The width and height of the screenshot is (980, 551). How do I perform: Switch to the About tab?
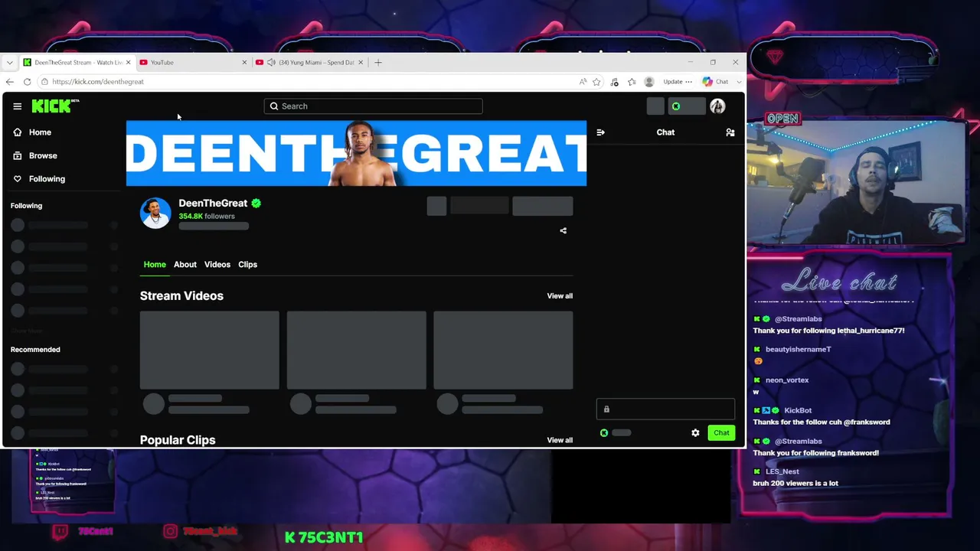pyautogui.click(x=185, y=265)
